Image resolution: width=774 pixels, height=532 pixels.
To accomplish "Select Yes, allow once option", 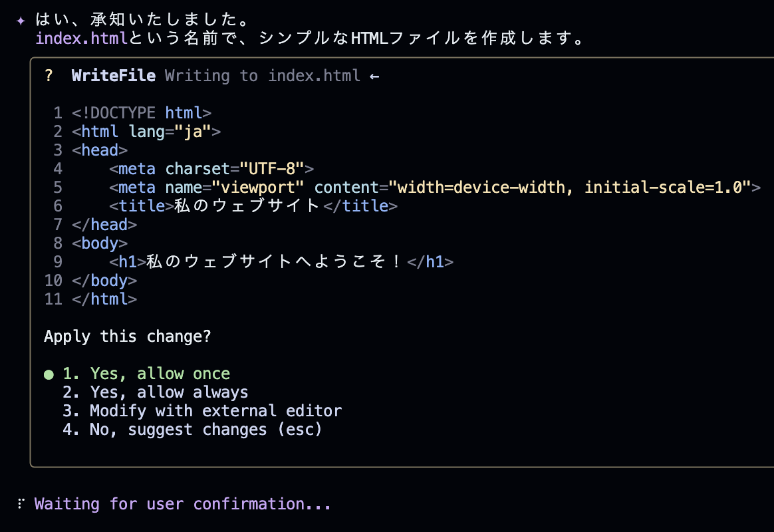I will (146, 374).
